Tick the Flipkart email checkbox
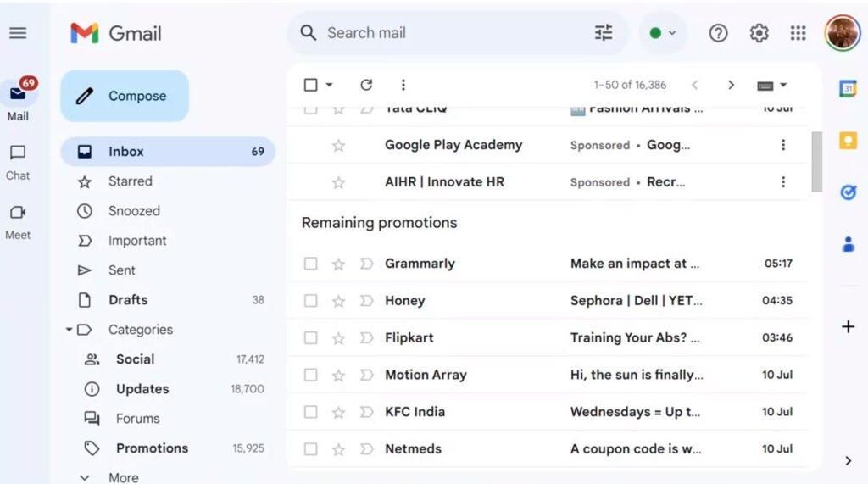 coord(311,338)
